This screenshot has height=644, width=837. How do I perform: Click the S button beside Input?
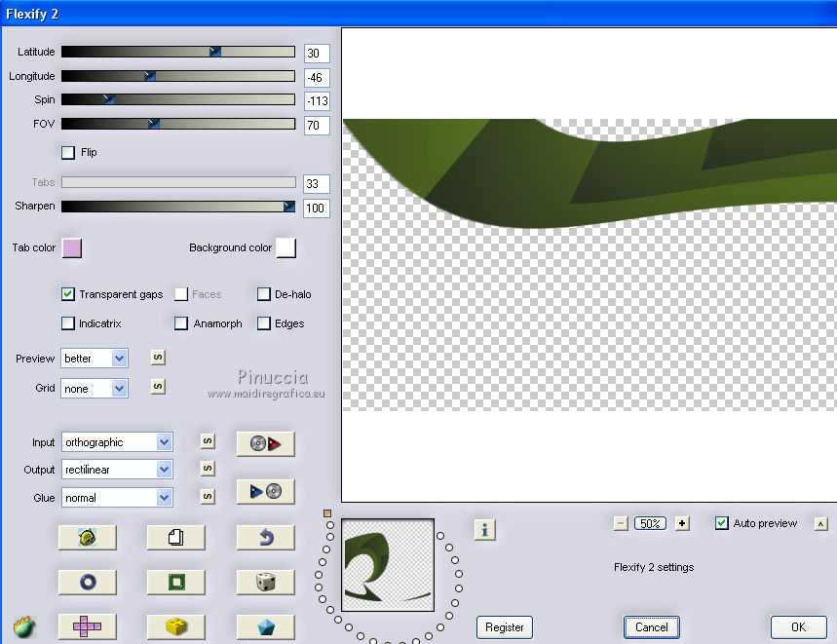(208, 440)
